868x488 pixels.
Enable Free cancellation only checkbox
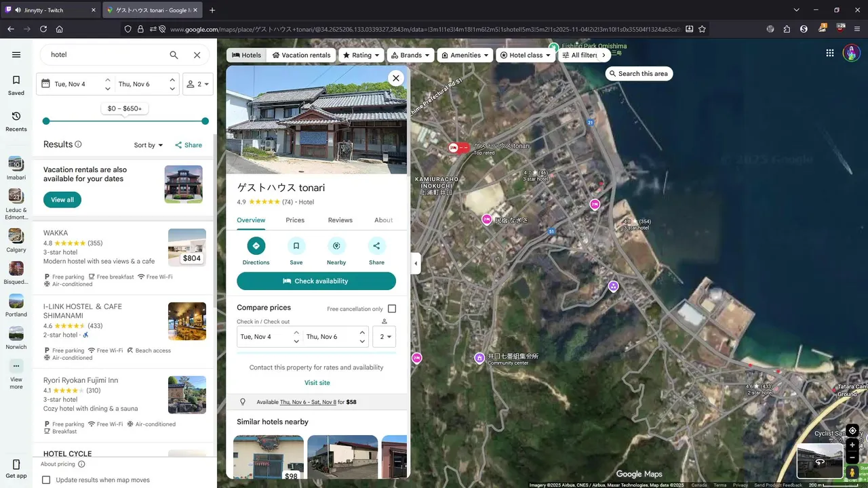tap(392, 308)
